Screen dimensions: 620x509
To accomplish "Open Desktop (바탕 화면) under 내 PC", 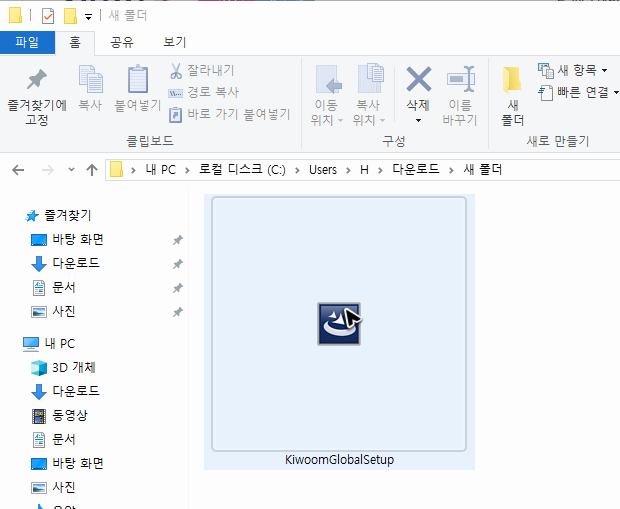I will (x=67, y=464).
